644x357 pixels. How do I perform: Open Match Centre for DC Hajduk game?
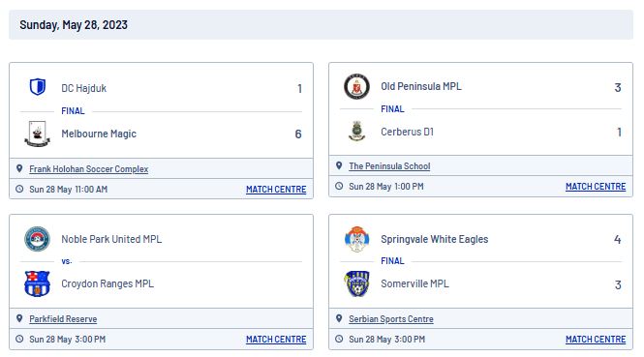pos(276,190)
